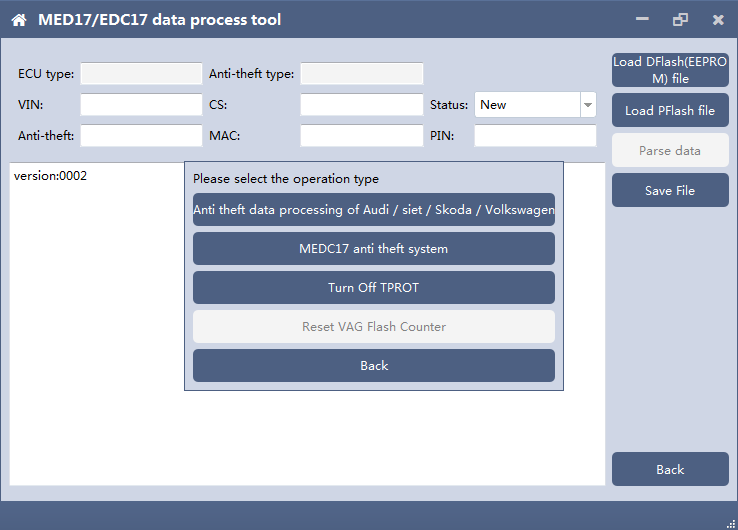This screenshot has width=738, height=530.
Task: Click the Anti-theft type field
Action: (x=361, y=73)
